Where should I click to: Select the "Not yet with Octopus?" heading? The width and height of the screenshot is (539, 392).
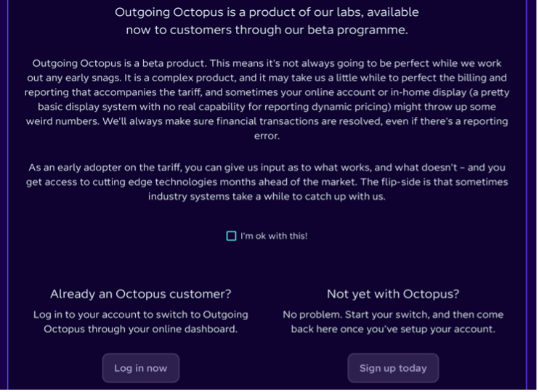pyautogui.click(x=394, y=295)
